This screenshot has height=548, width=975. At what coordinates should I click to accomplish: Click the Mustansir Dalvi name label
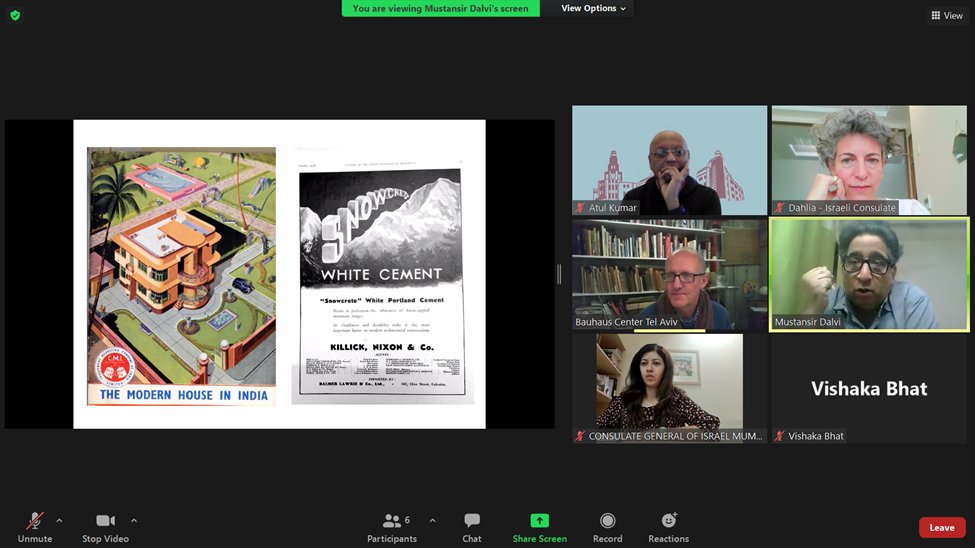(x=807, y=322)
